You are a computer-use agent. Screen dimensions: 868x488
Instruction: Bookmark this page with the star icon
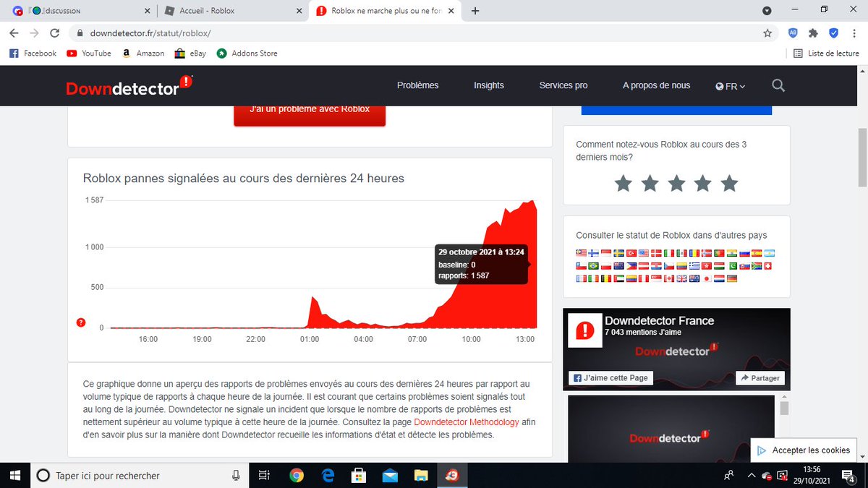tap(767, 33)
